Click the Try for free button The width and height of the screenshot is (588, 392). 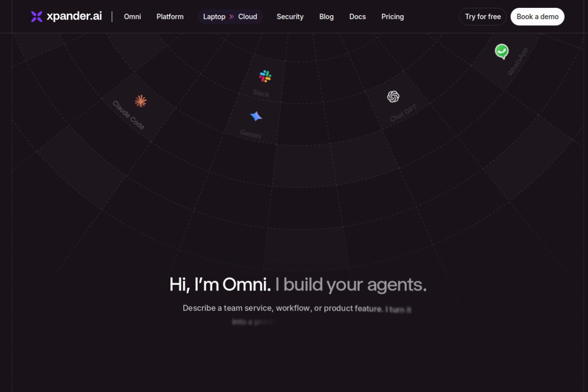point(483,17)
